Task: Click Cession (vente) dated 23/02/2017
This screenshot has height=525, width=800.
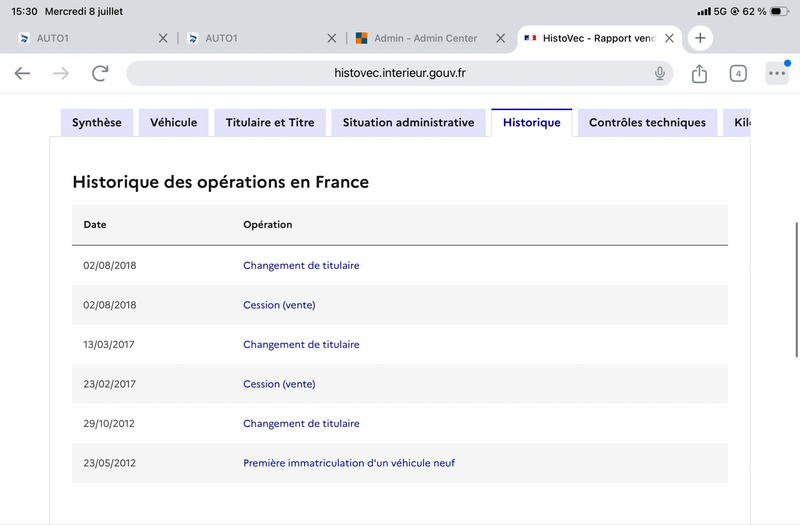Action: pos(279,384)
